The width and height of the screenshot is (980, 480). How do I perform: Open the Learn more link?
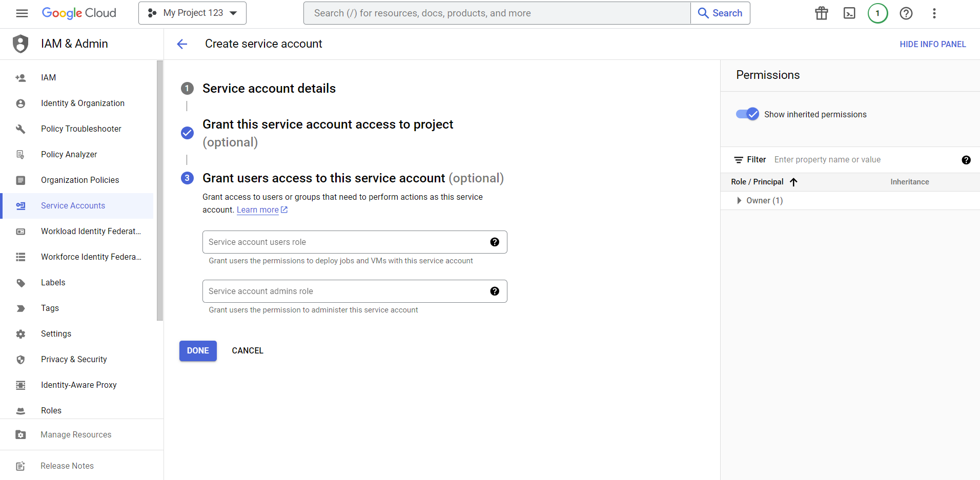(x=262, y=210)
